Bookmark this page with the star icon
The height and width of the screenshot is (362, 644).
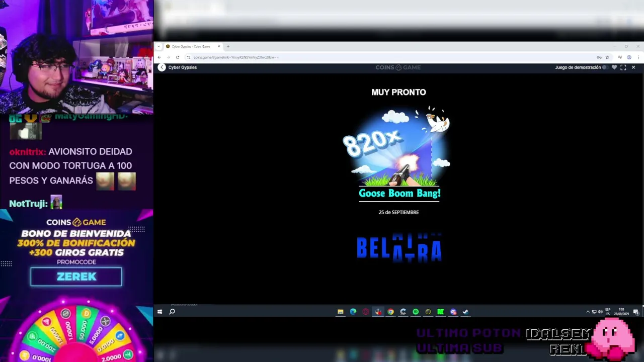607,57
